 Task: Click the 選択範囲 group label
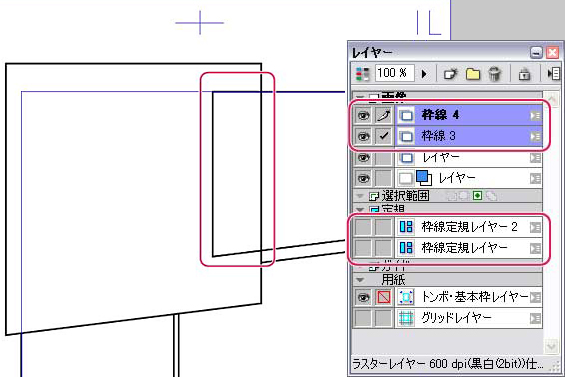click(406, 196)
